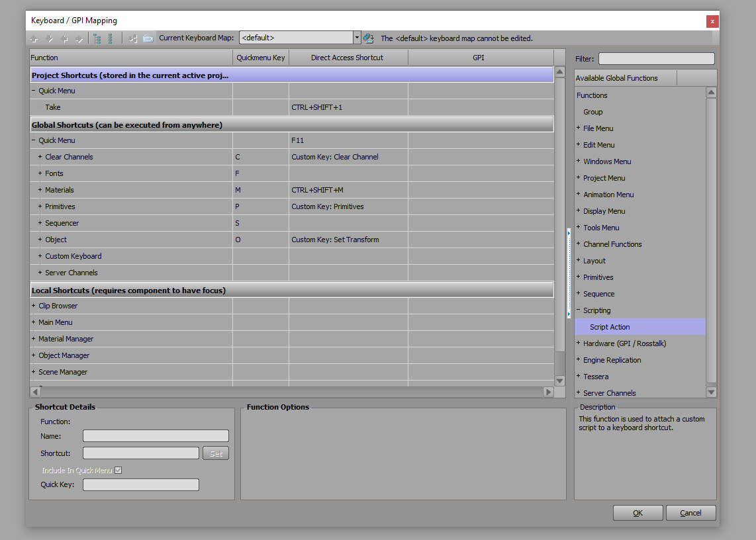This screenshot has width=756, height=540.
Task: Expand the Clip Browser local shortcuts
Action: pos(33,305)
